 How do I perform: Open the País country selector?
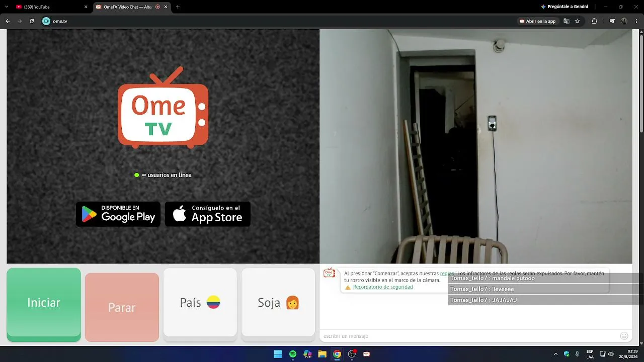[200, 302]
